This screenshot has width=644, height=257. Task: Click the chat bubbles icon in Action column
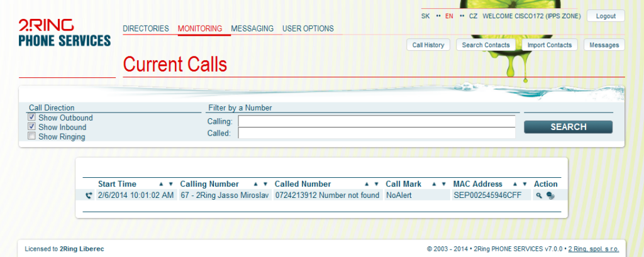pyautogui.click(x=550, y=196)
